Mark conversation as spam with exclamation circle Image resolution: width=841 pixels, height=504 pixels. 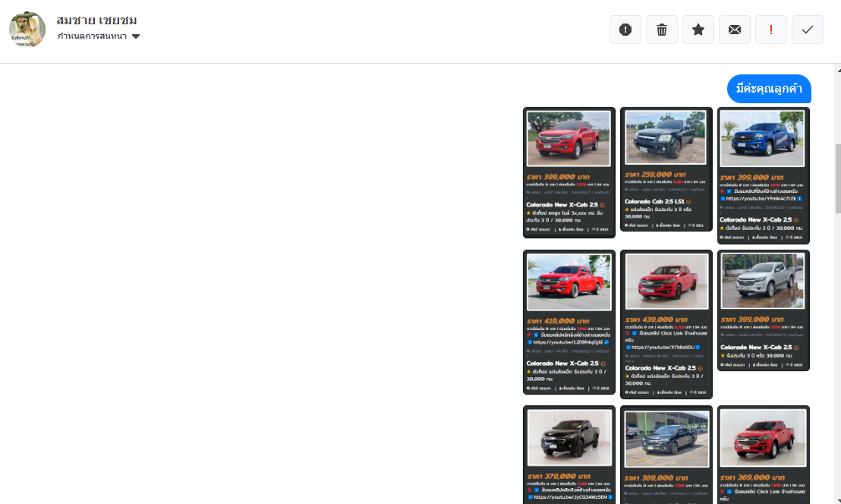(625, 30)
